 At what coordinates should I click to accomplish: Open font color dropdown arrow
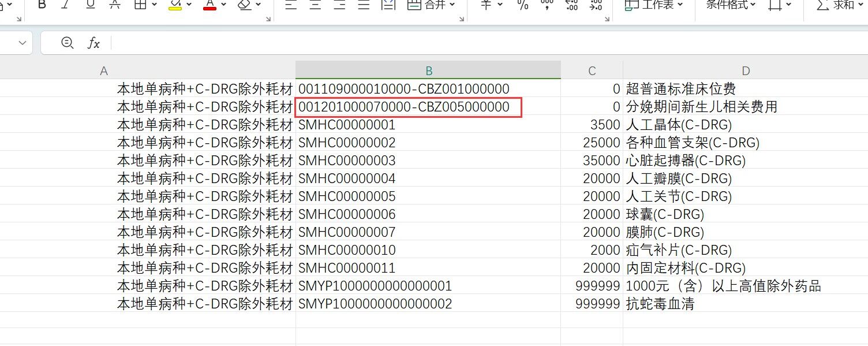pyautogui.click(x=224, y=5)
